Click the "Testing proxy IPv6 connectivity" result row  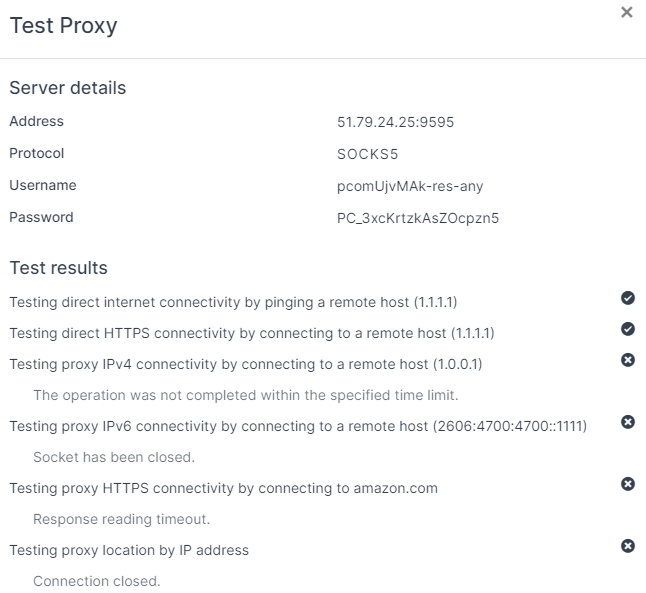[297, 426]
